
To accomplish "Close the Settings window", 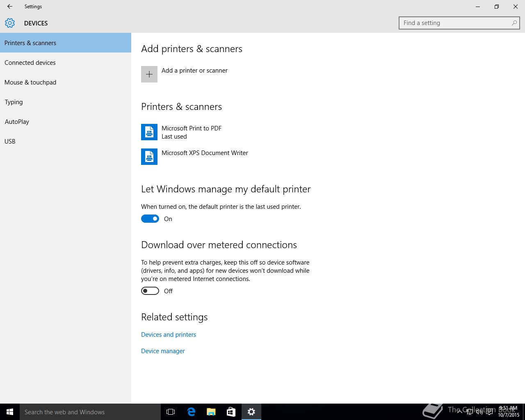I will point(516,7).
